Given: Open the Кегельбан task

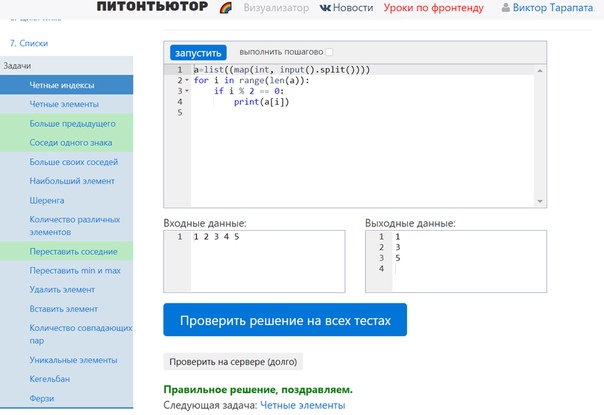Looking at the screenshot, I should pyautogui.click(x=66, y=379).
